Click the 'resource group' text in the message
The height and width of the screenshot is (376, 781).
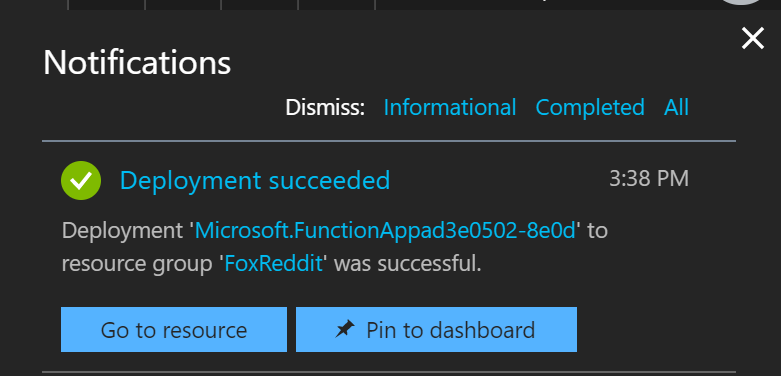pyautogui.click(x=137, y=264)
